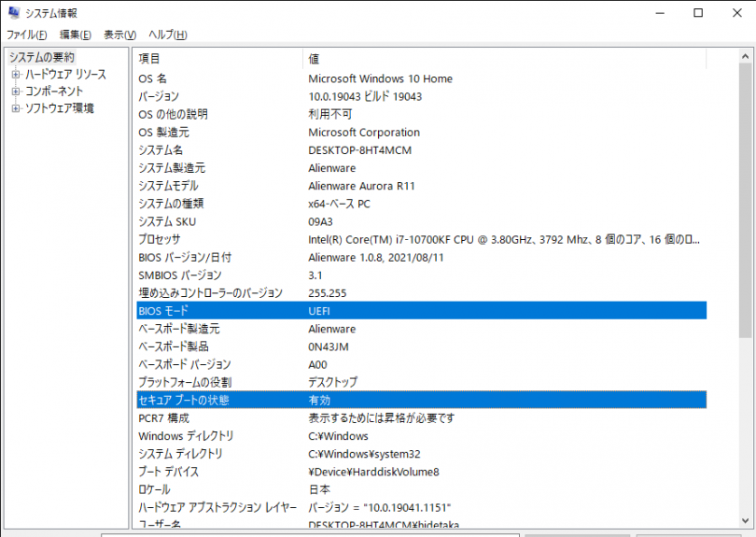Select the OS 名 row

(421, 78)
